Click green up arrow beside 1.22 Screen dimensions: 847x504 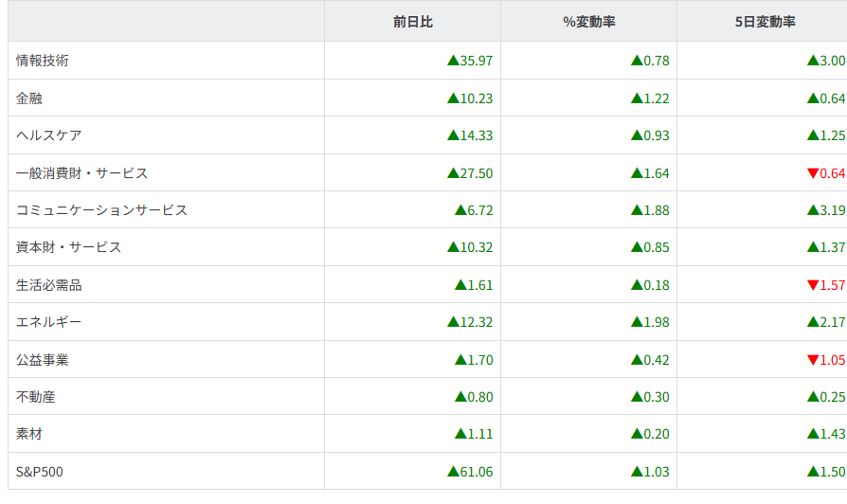pos(637,99)
